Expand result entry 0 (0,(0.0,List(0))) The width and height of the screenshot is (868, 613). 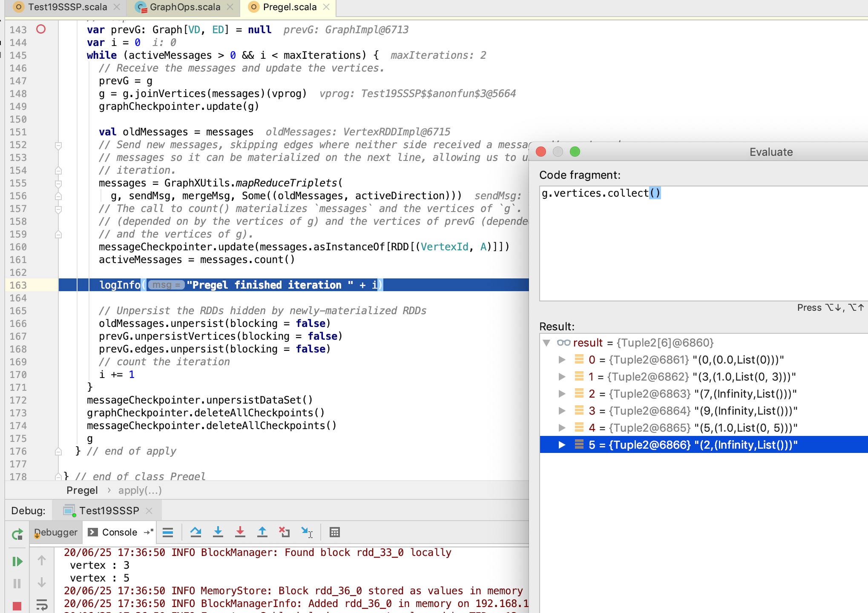click(562, 360)
